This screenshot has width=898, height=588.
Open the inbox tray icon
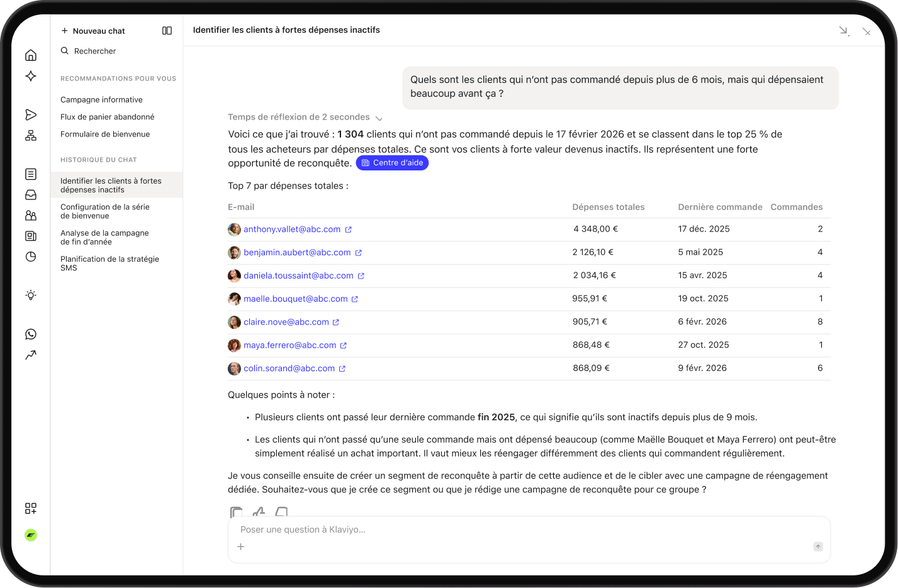pyautogui.click(x=31, y=195)
